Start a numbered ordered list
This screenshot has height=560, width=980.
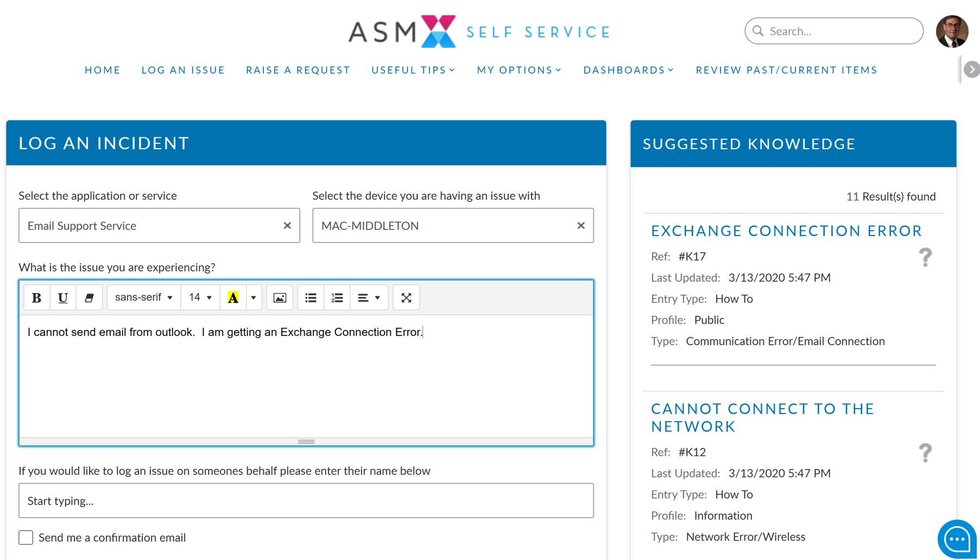tap(337, 297)
